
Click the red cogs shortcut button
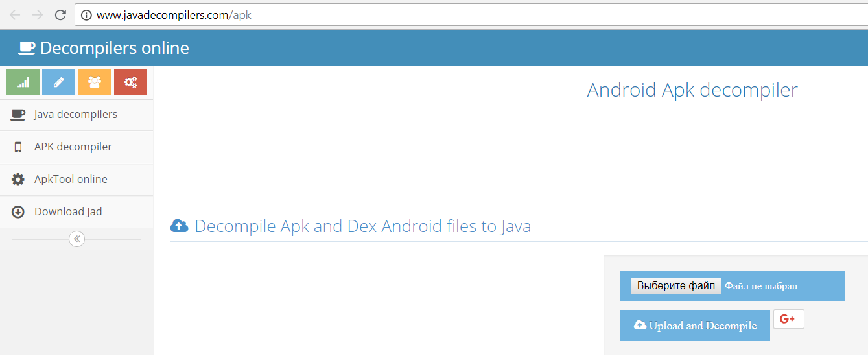point(130,82)
